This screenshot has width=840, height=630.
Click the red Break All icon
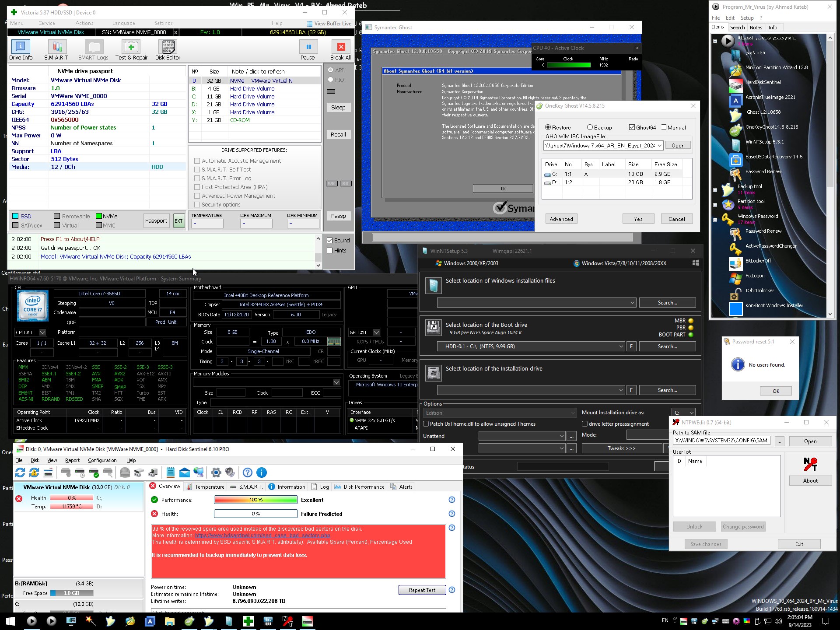(x=341, y=47)
